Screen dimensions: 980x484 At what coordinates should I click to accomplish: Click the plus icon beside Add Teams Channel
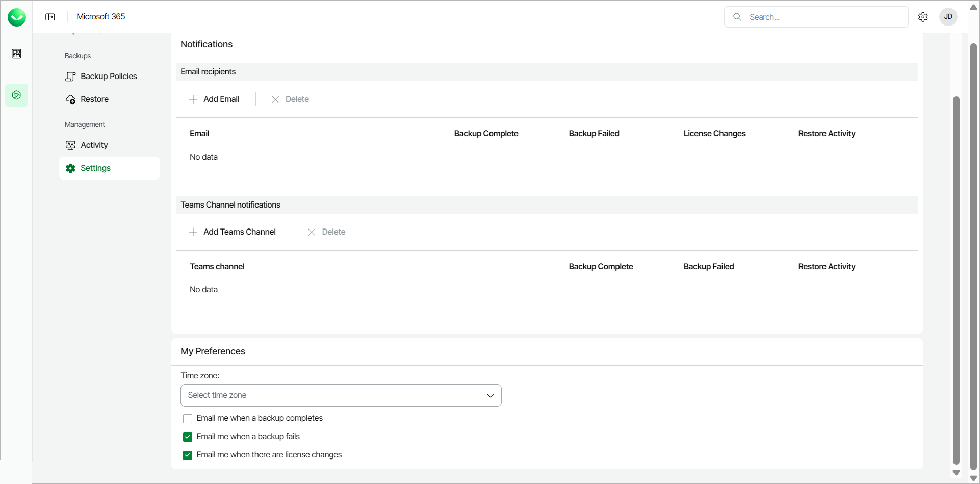click(193, 232)
